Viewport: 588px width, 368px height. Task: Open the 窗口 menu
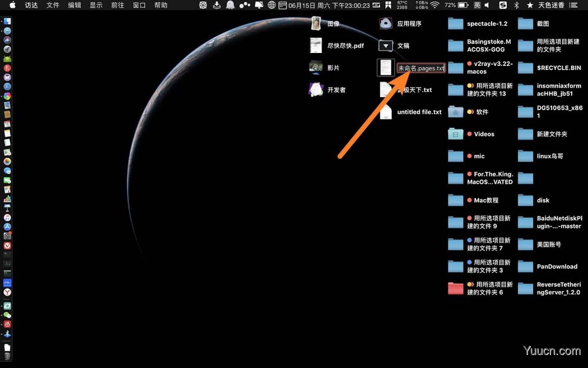tap(139, 5)
